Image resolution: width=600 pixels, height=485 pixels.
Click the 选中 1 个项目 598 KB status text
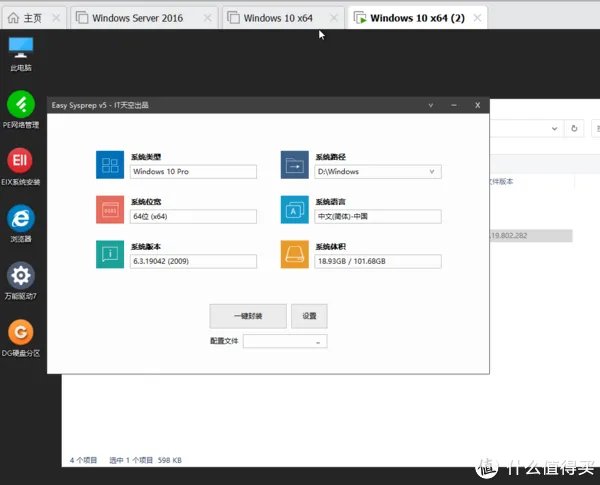point(145,460)
